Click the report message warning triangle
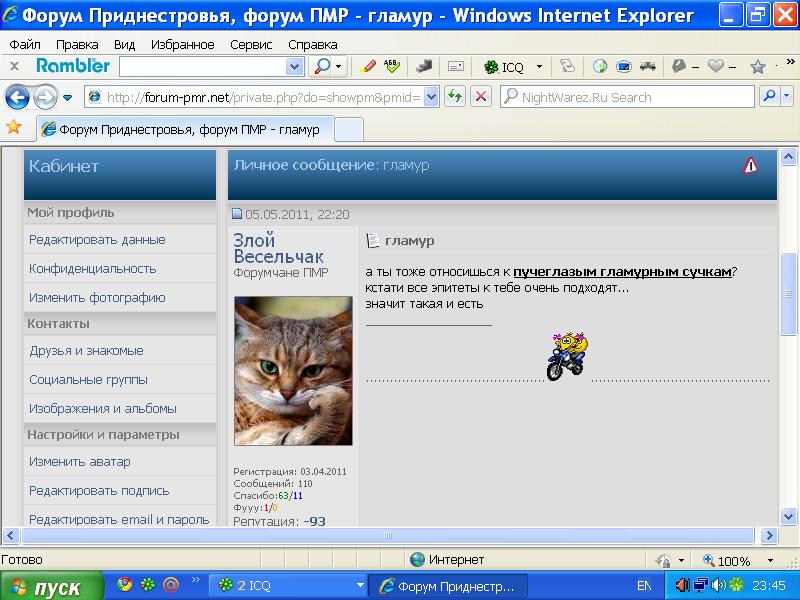The height and width of the screenshot is (600, 800). [750, 166]
